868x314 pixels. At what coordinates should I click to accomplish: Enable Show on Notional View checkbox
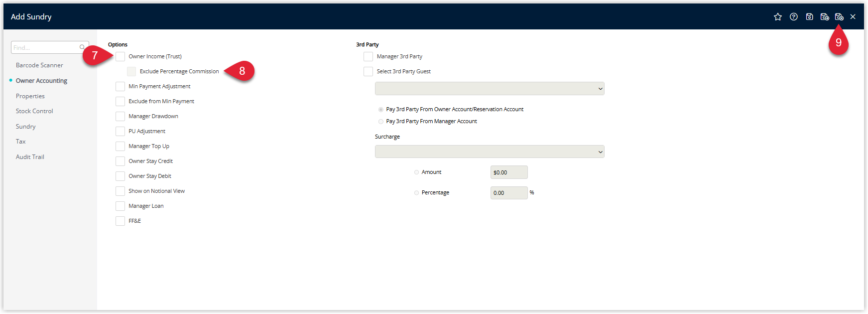[x=121, y=191]
